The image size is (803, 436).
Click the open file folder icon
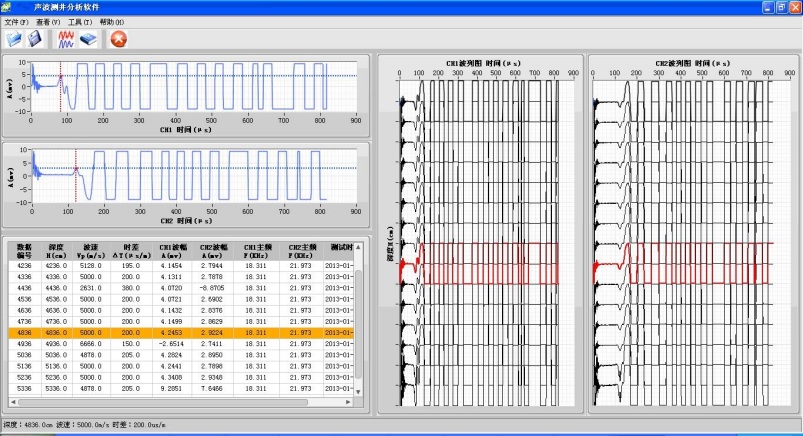(14, 39)
